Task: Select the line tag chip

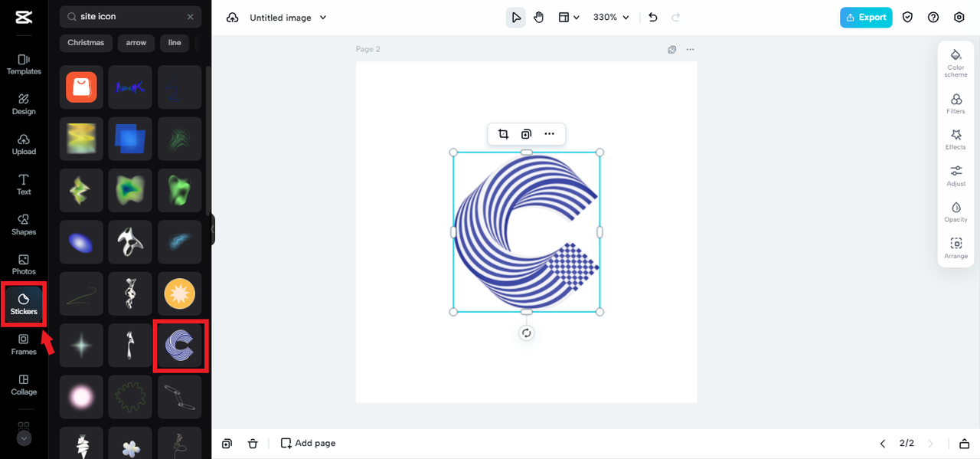Action: [x=175, y=43]
